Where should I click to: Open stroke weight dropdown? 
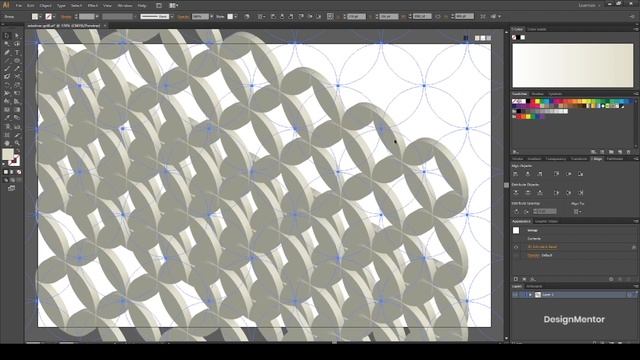pos(97,16)
